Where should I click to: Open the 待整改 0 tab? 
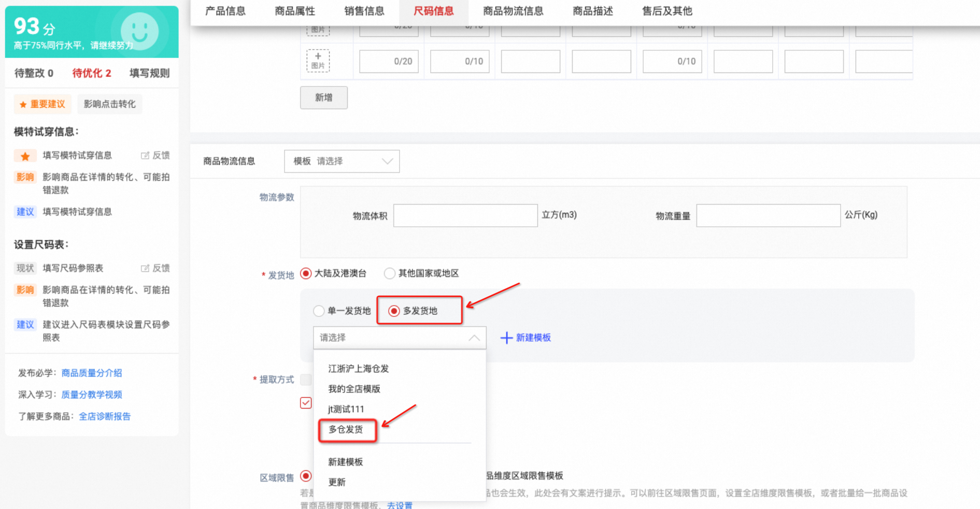(34, 73)
